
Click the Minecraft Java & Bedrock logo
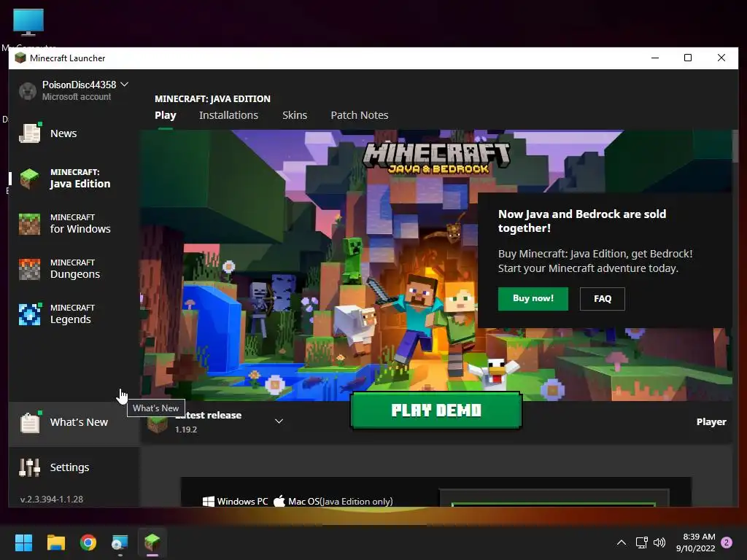(436, 158)
